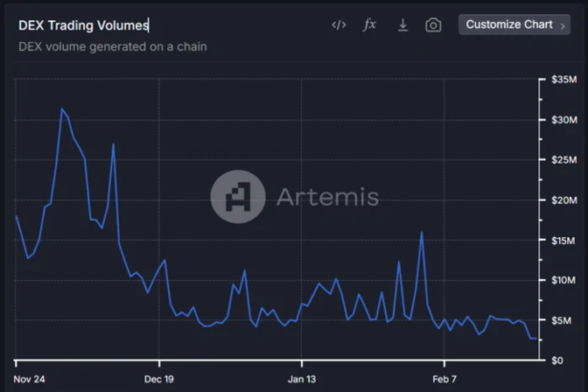Click the fx formula icon
The height and width of the screenshot is (392, 588).
(370, 25)
